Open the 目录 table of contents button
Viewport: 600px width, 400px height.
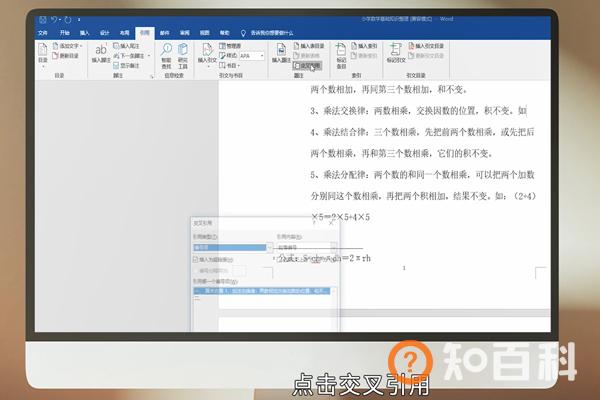pyautogui.click(x=43, y=54)
